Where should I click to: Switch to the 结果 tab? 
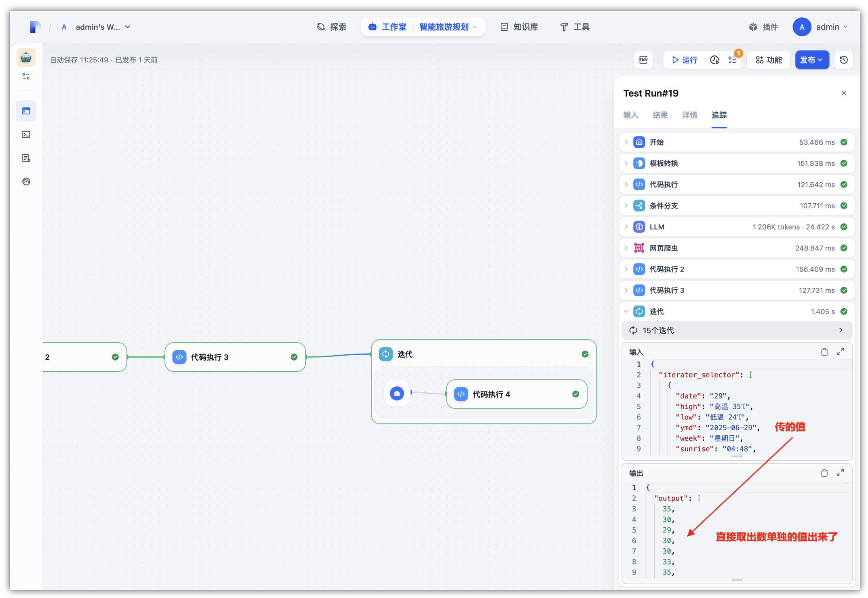660,115
